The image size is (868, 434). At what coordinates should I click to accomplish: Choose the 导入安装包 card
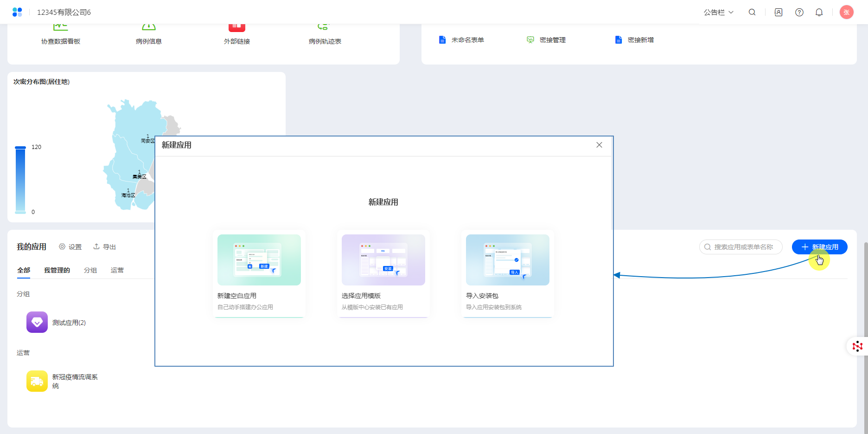click(507, 274)
